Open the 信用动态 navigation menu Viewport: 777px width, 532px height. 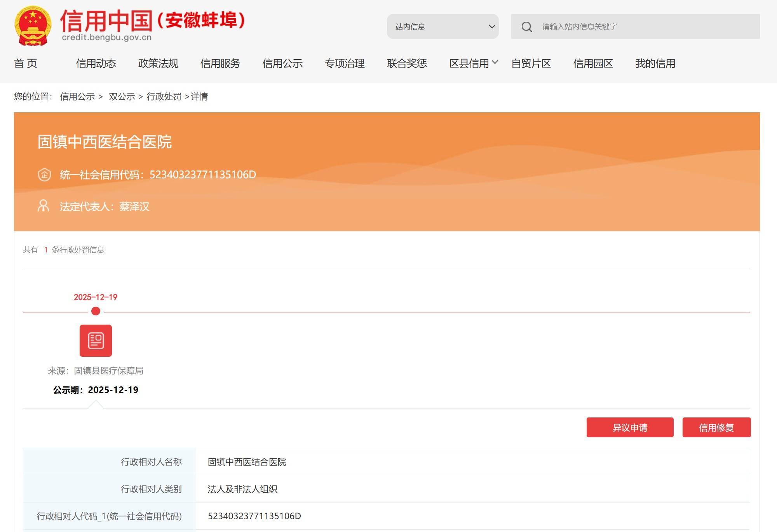[96, 63]
